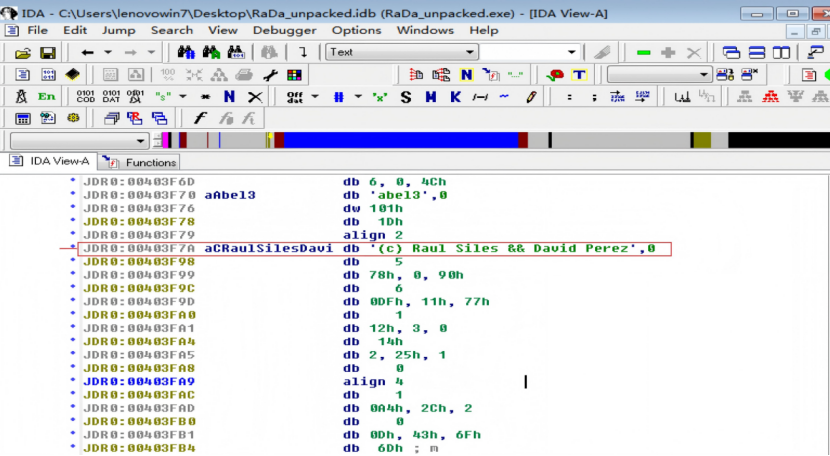
Task: Open the colour grid icon
Action: (294, 75)
